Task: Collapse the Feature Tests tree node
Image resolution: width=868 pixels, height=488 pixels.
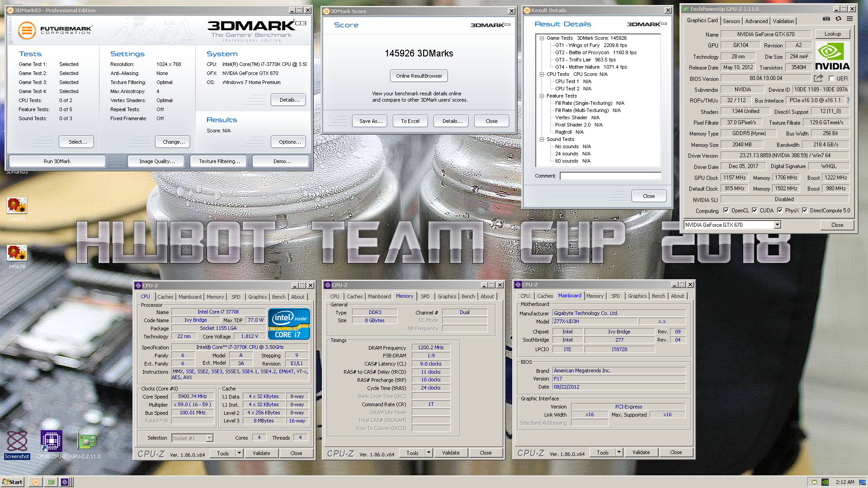Action: coord(542,96)
